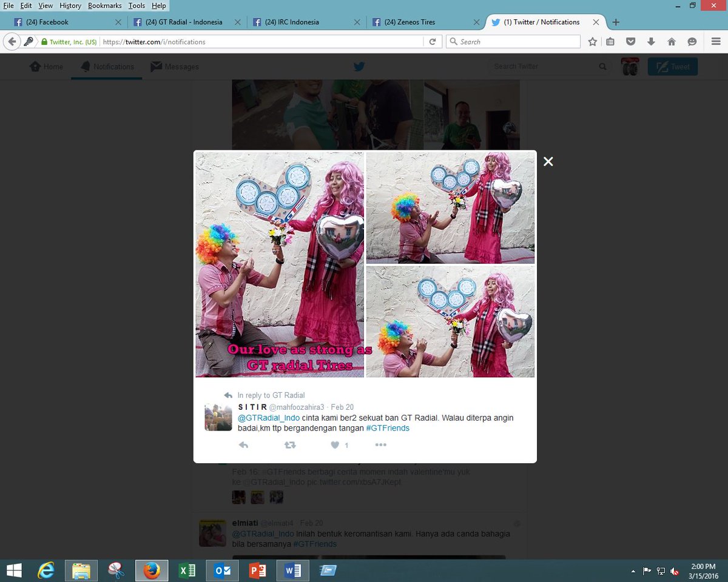Click the volume icon in system tray
Image resolution: width=728 pixels, height=582 pixels.
pyautogui.click(x=675, y=570)
